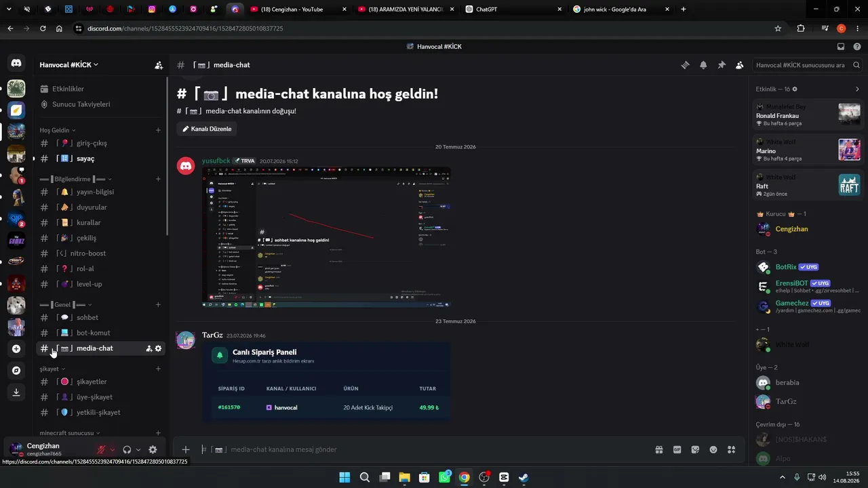
Task: Open notification settings bell icon
Action: [703, 65]
